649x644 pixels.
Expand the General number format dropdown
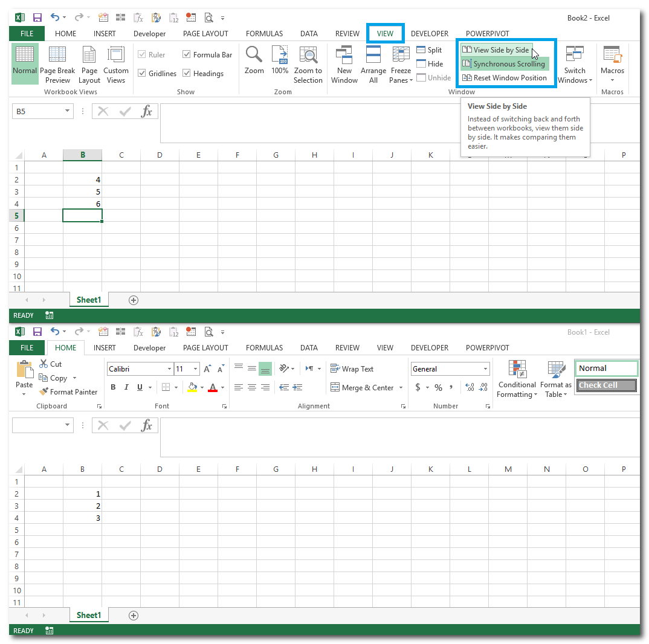(485, 369)
